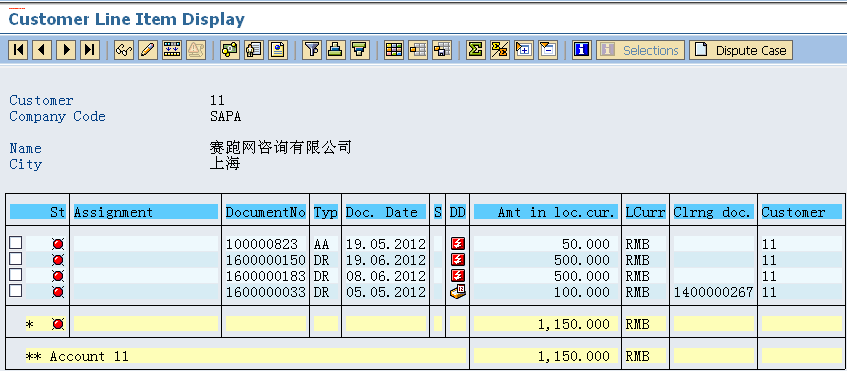
Task: Click document date 05.05.2012
Action: [x=386, y=292]
